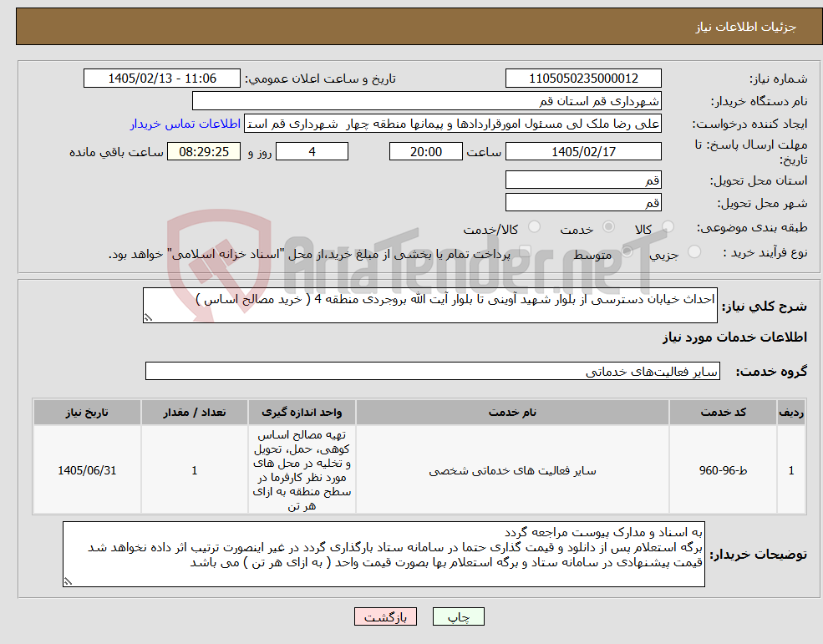Click the توضیحات خریدار label
823x644 pixels.
pos(759,555)
